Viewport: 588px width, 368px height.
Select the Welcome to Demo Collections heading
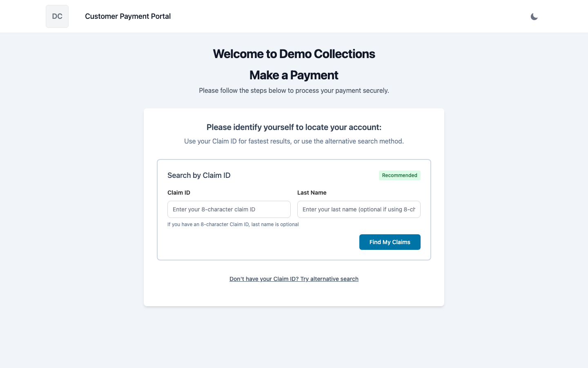[x=294, y=54]
